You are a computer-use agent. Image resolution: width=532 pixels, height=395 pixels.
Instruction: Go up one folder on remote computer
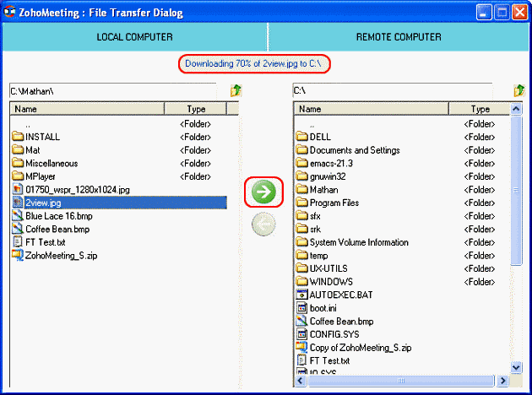click(519, 90)
